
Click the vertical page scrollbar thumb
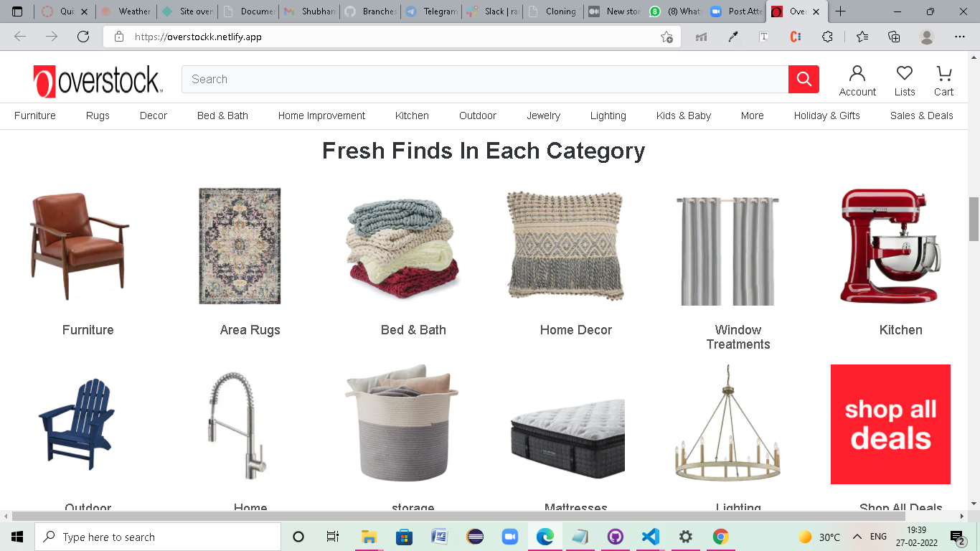click(974, 219)
